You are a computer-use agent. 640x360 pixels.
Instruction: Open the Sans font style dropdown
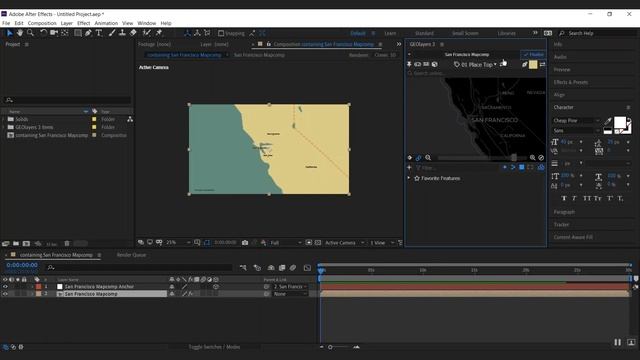[x=576, y=131]
